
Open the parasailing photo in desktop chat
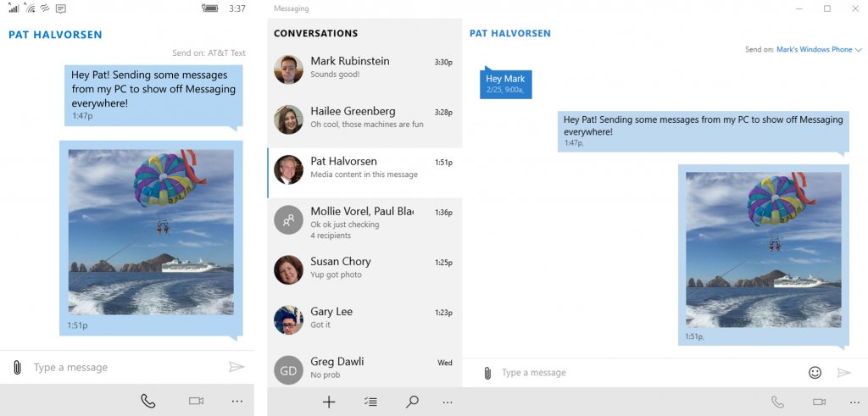pyautogui.click(x=763, y=250)
